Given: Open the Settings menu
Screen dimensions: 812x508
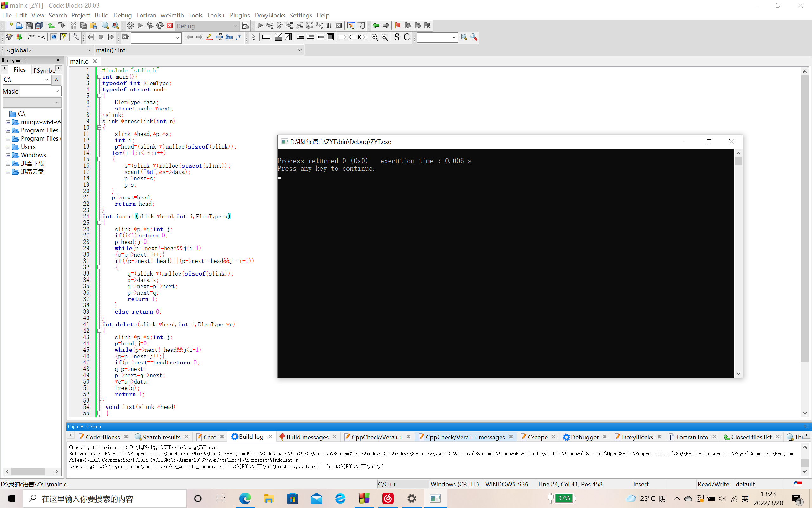Looking at the screenshot, I should pos(301,15).
